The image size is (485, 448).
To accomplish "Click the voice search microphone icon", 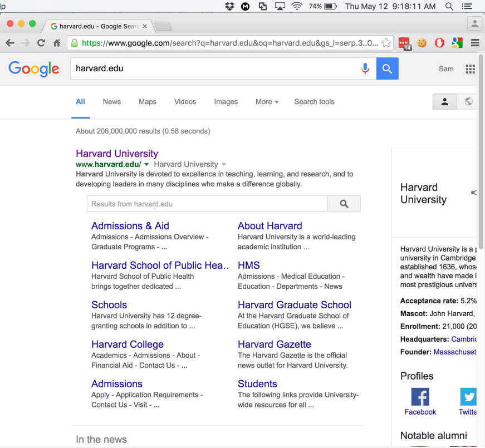I will coord(365,68).
